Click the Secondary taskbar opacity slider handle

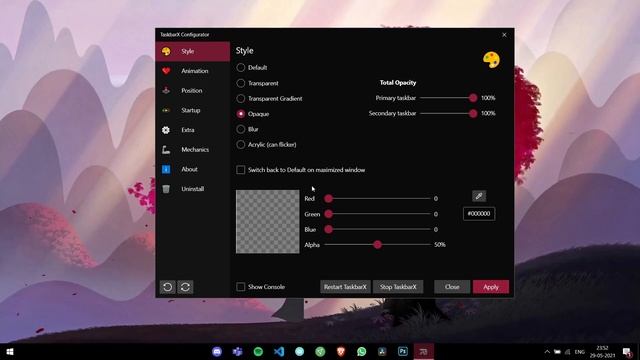[473, 113]
